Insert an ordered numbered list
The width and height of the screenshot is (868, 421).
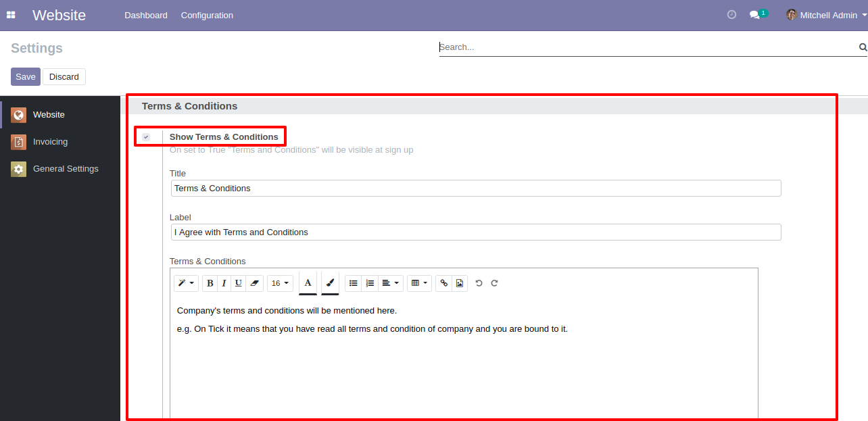[370, 283]
